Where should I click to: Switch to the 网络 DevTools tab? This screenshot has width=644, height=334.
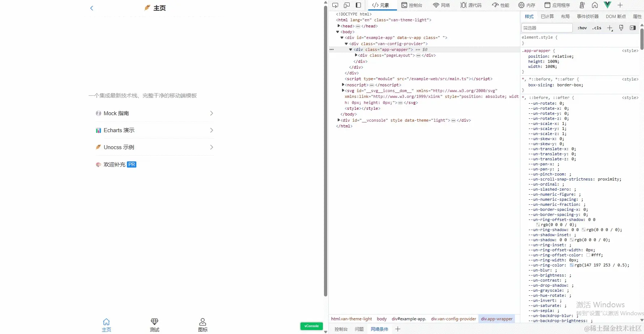click(x=442, y=5)
